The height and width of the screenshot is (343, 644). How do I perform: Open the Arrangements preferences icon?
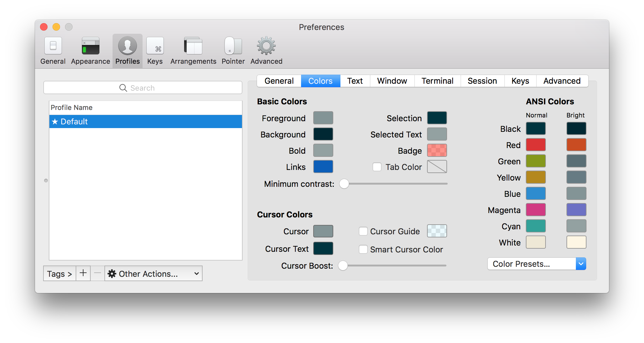click(193, 46)
